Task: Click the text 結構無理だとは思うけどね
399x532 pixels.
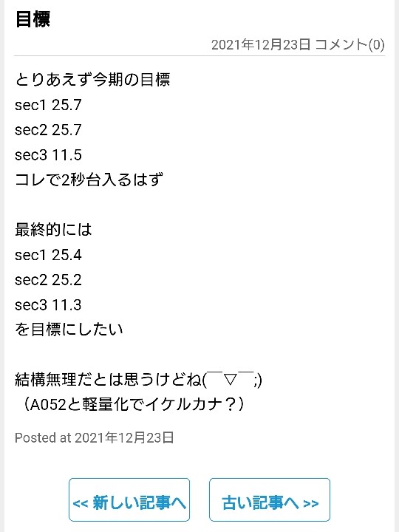Action: click(108, 380)
